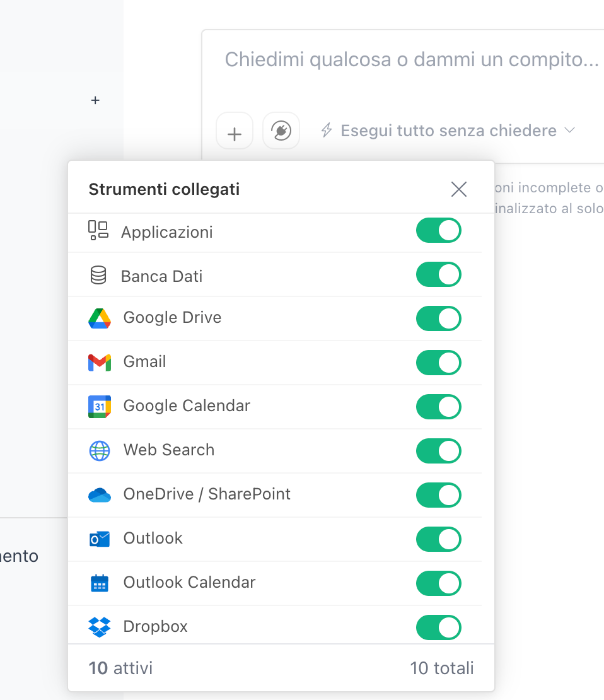
Task: Turn off Web Search toggle
Action: point(439,452)
